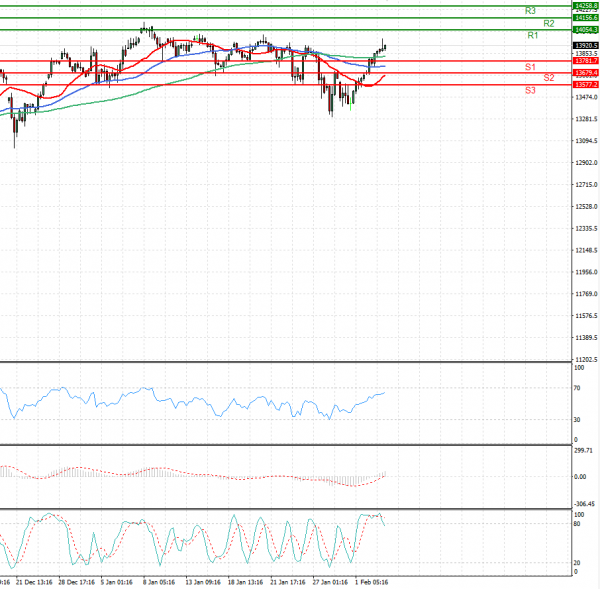The image size is (600, 589).
Task: Click the 30 level on RSI scale
Action: point(577,420)
